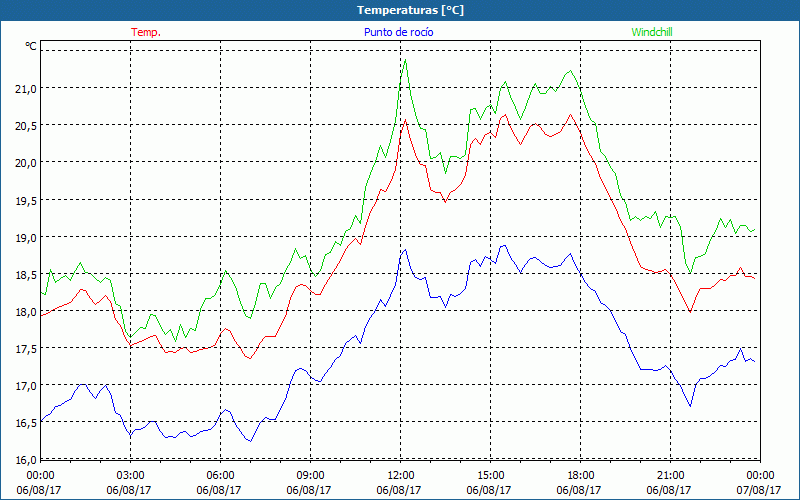
Task: Click the 16,0 y-axis value
Action: click(26, 460)
